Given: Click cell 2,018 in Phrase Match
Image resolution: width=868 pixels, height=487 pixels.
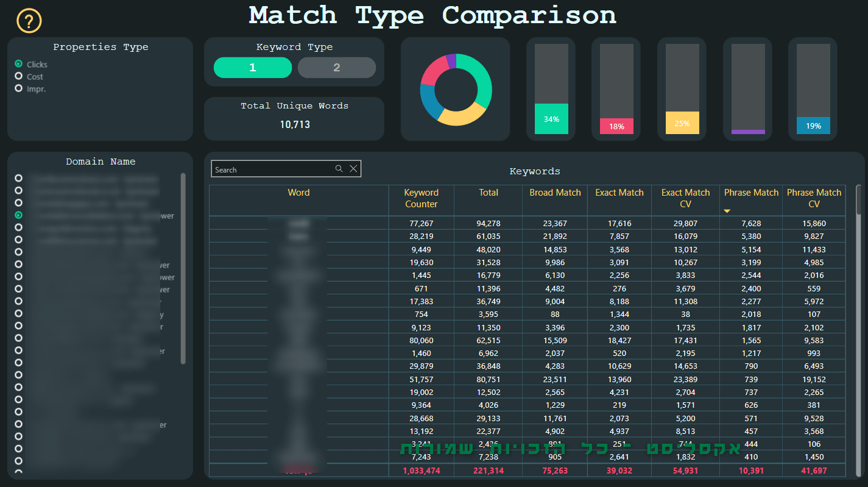Looking at the screenshot, I should tap(751, 315).
